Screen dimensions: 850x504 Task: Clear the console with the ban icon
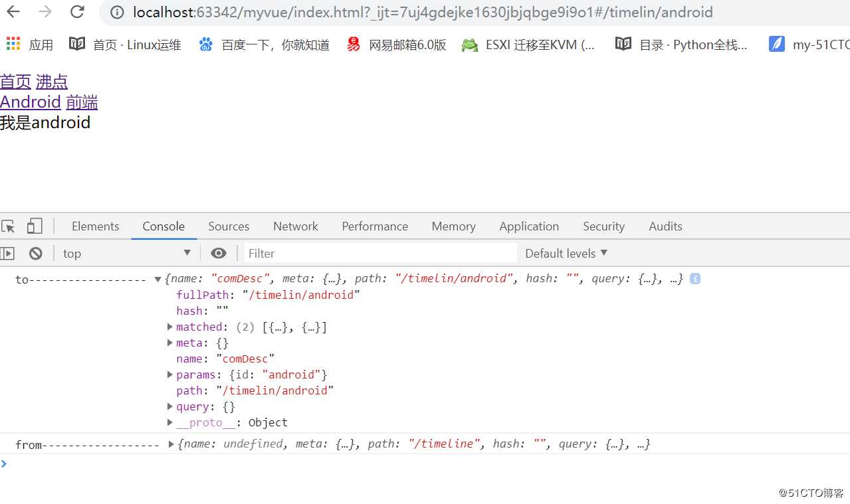pos(36,253)
